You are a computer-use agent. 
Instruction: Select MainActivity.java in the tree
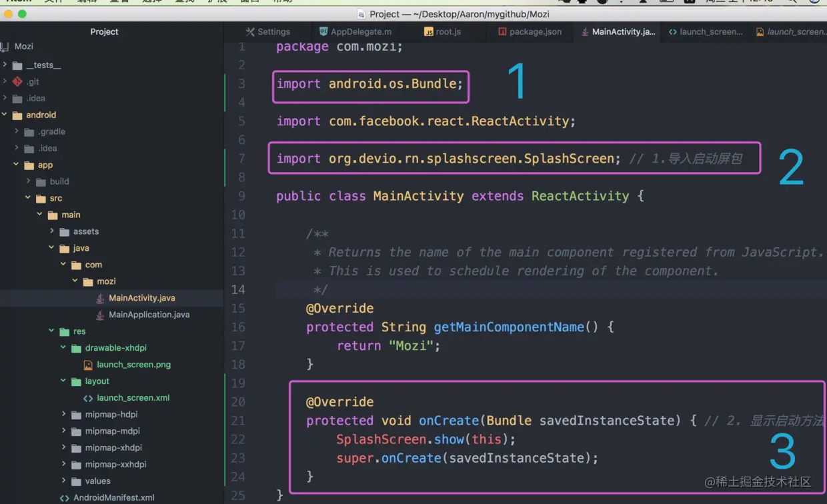142,298
